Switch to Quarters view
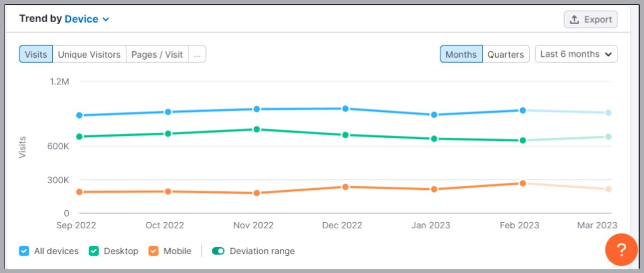Image resolution: width=644 pixels, height=273 pixels. [x=506, y=54]
